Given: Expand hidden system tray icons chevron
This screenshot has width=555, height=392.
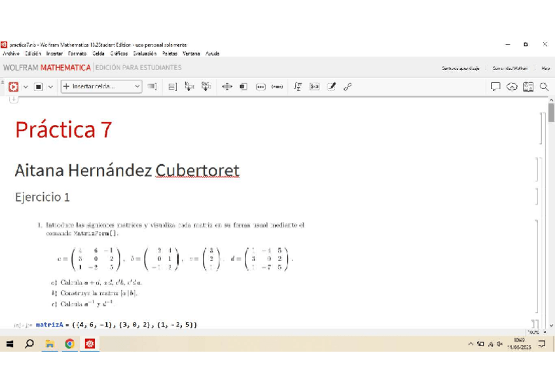Looking at the screenshot, I should click(x=471, y=344).
